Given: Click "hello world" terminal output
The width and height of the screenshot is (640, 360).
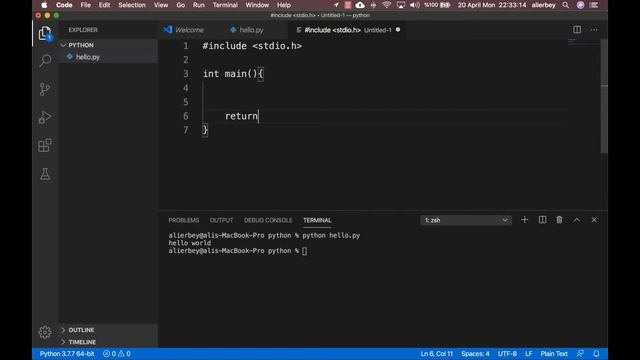Looking at the screenshot, I should pos(190,243).
